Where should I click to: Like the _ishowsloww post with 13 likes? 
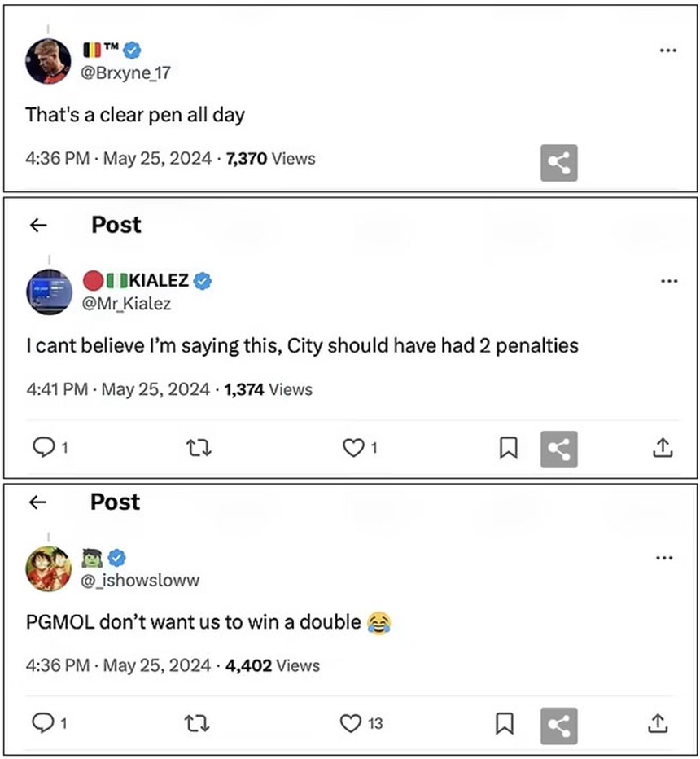[351, 723]
